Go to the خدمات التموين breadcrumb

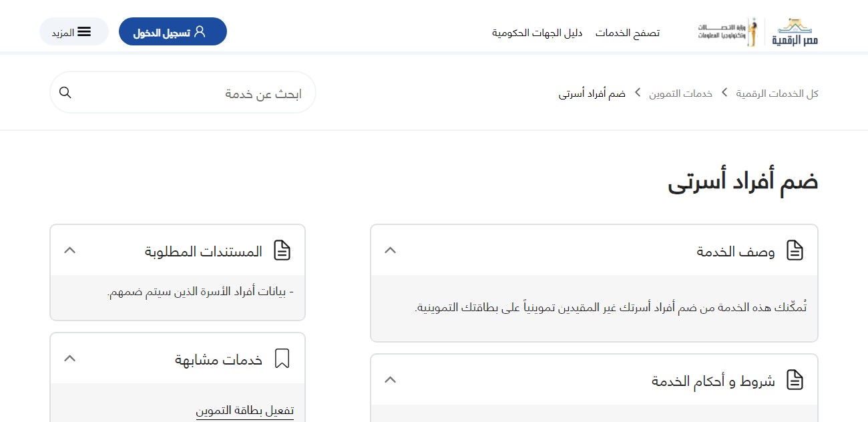pos(680,93)
